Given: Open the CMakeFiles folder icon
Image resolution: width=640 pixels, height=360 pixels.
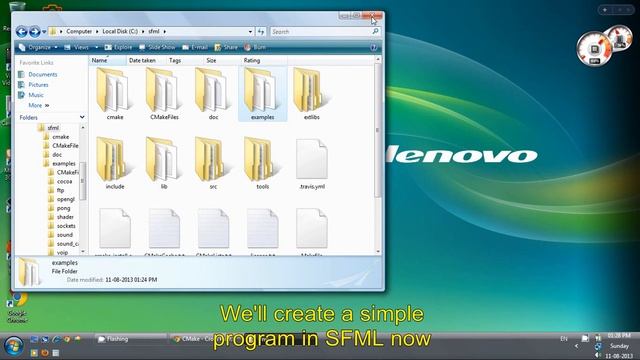Looking at the screenshot, I should (163, 91).
